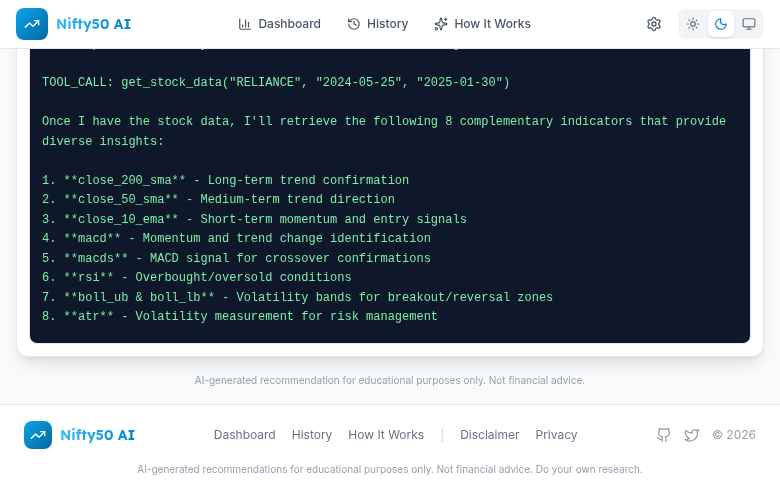Screen dimensions: 780x493
Task: Open the Privacy link in footer
Action: coord(556,435)
